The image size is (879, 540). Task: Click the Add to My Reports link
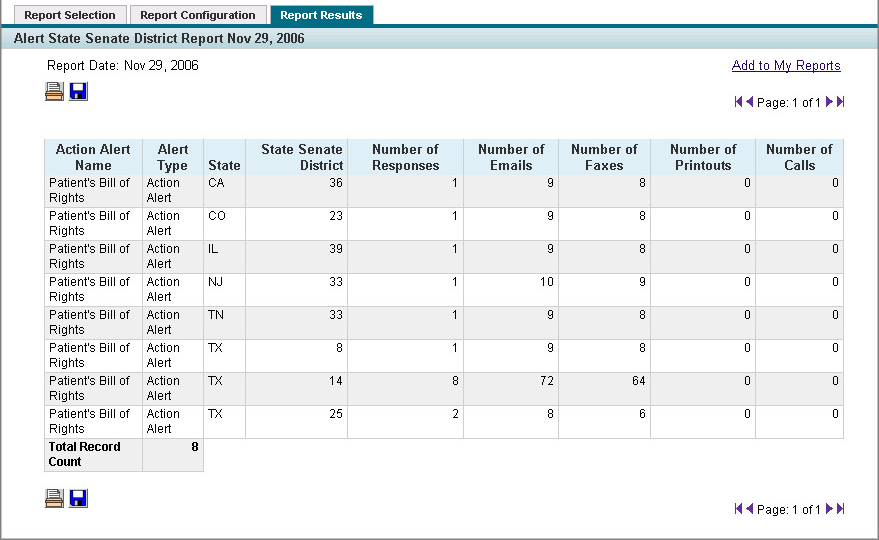point(786,66)
